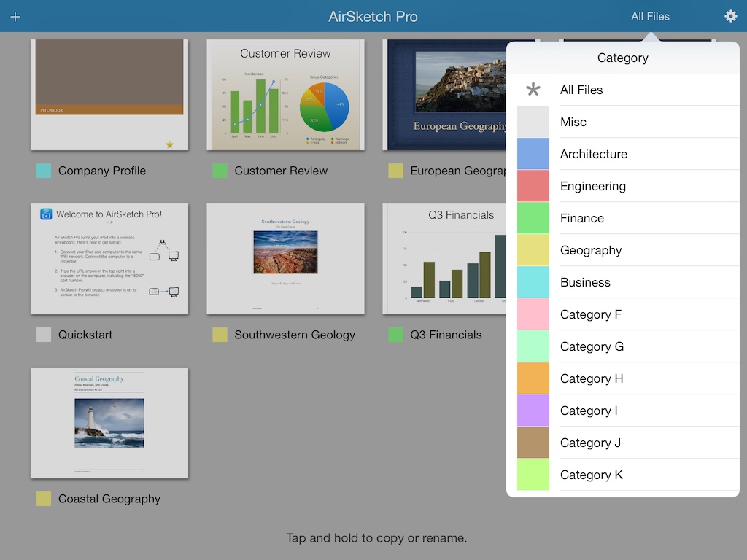Click the lime Category K swatch

pos(533,475)
